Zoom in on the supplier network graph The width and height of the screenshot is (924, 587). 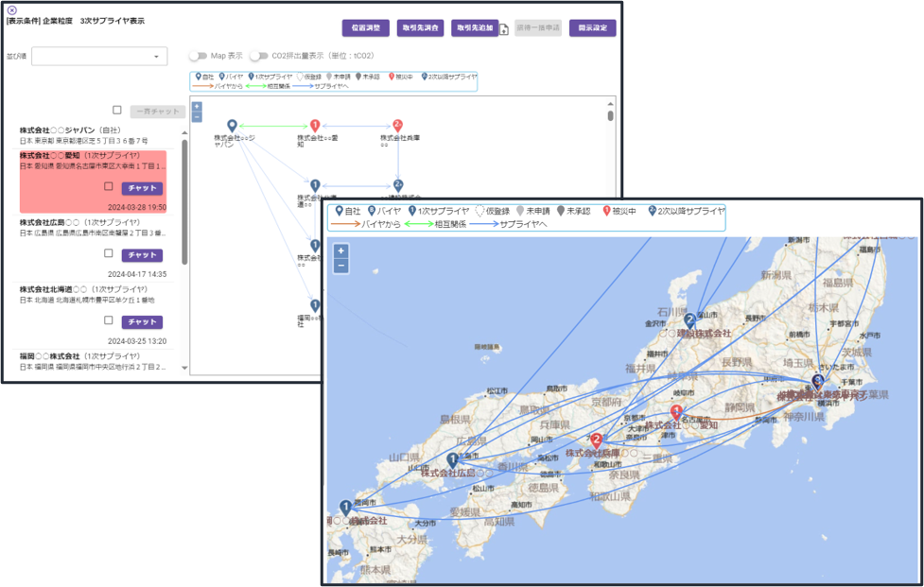(197, 107)
